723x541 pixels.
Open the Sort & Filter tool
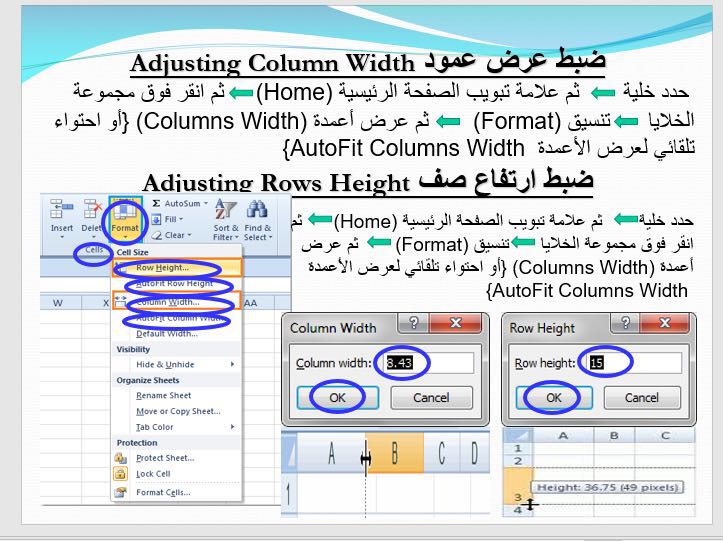pos(225,219)
